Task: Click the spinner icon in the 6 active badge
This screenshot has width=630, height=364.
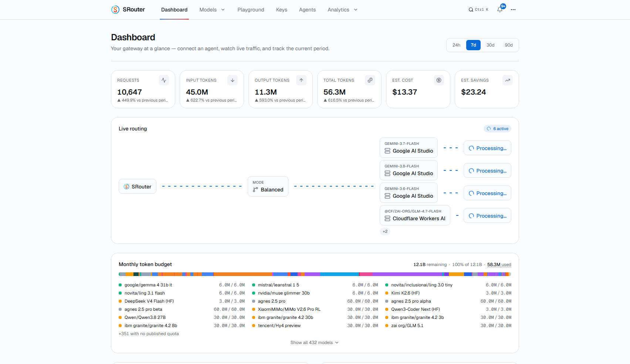Action: click(489, 129)
